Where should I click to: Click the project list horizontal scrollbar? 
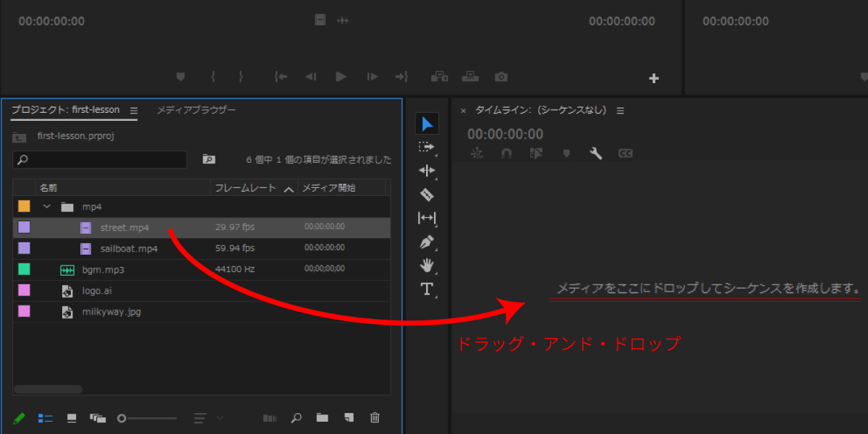(x=48, y=389)
